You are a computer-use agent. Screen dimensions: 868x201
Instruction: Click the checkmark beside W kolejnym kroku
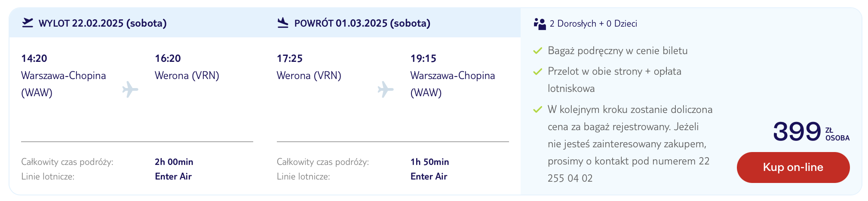[x=537, y=110]
